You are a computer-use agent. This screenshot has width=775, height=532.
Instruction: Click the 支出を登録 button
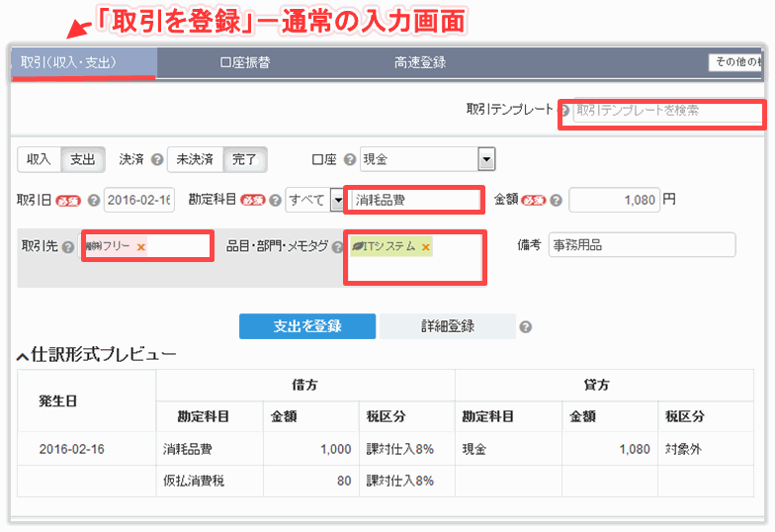coord(306,326)
